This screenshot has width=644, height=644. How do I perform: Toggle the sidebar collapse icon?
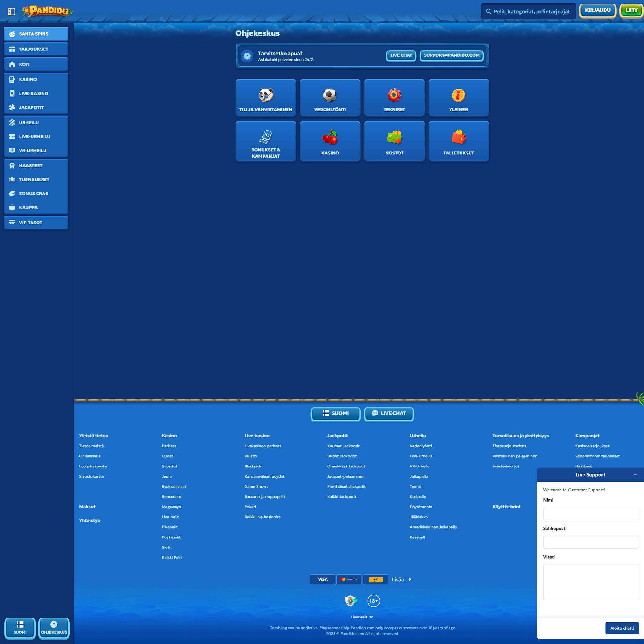(11, 11)
